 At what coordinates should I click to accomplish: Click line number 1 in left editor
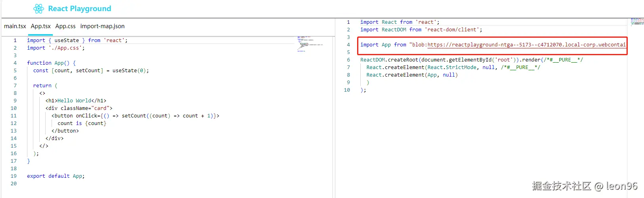pos(15,40)
